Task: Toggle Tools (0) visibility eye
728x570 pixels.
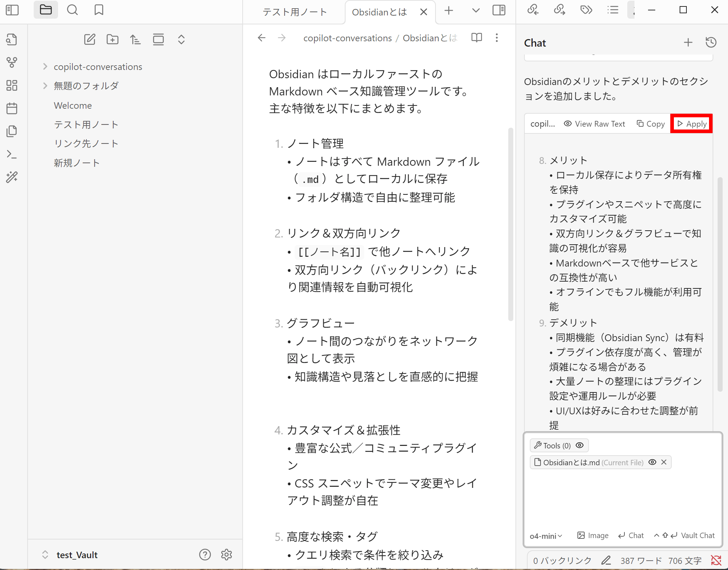Action: pyautogui.click(x=580, y=445)
